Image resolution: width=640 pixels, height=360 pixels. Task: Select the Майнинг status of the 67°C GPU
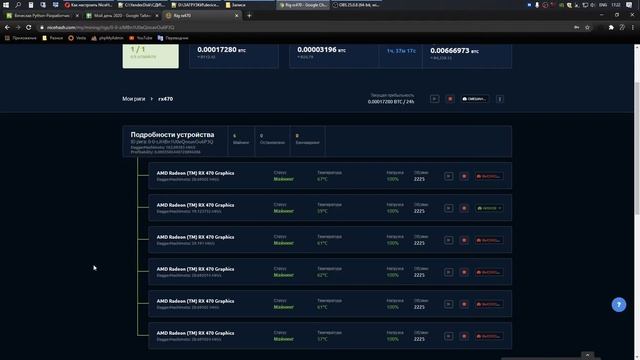(284, 179)
